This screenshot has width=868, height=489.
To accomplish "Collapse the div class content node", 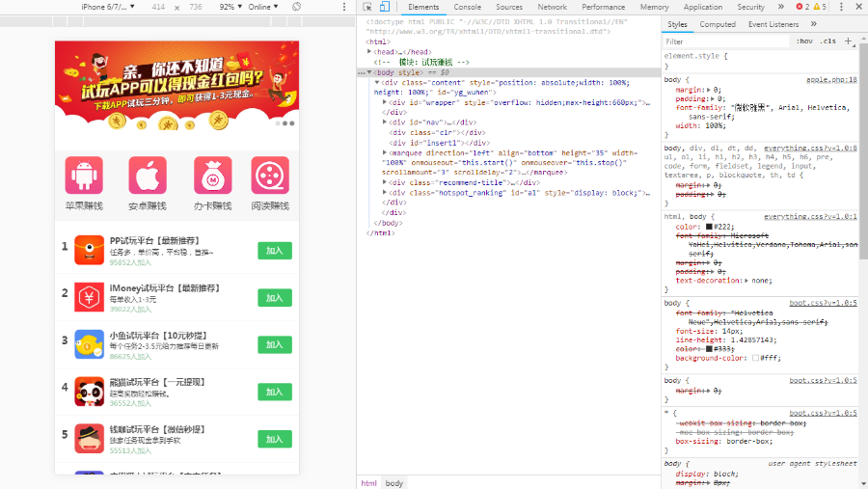I will click(x=377, y=83).
